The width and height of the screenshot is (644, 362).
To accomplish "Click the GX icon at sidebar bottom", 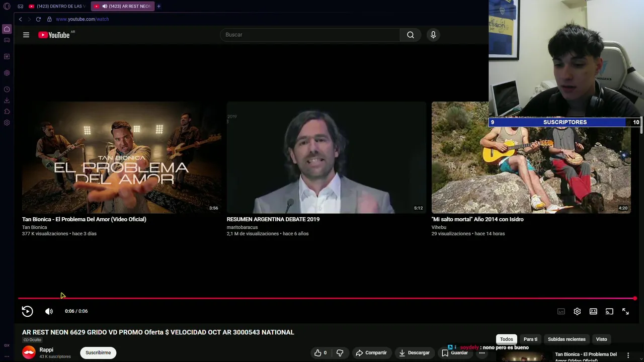I will pos(7,345).
